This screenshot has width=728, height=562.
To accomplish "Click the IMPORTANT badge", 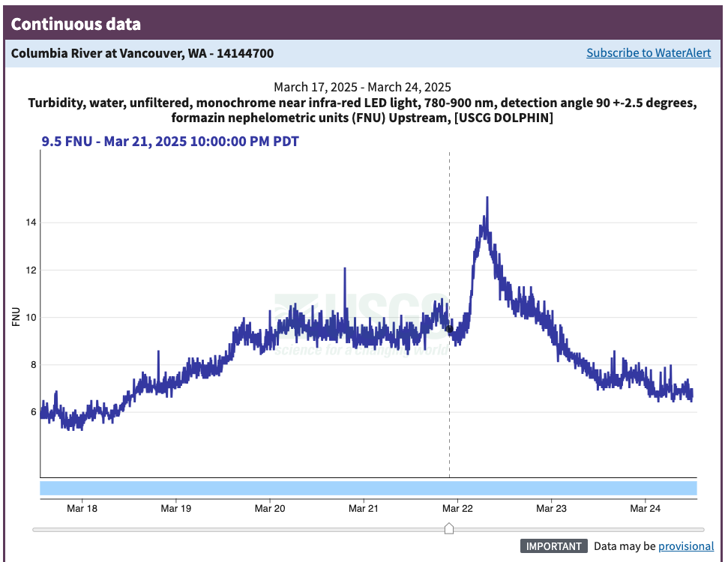I will [x=553, y=546].
